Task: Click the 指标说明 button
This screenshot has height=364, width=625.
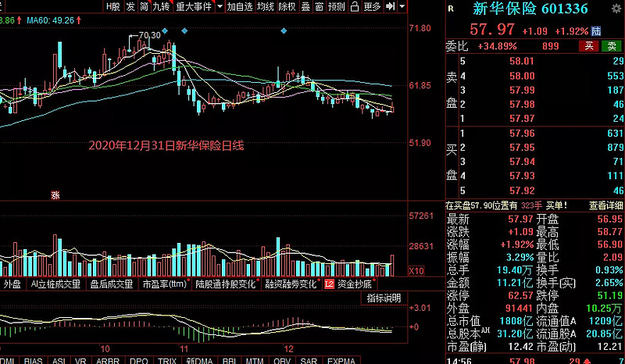Action: [x=384, y=298]
